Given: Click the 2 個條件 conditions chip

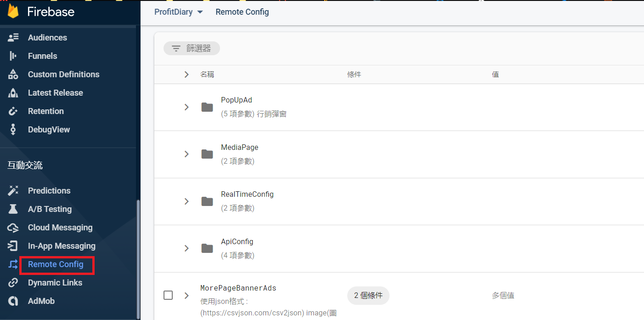Looking at the screenshot, I should click(368, 295).
